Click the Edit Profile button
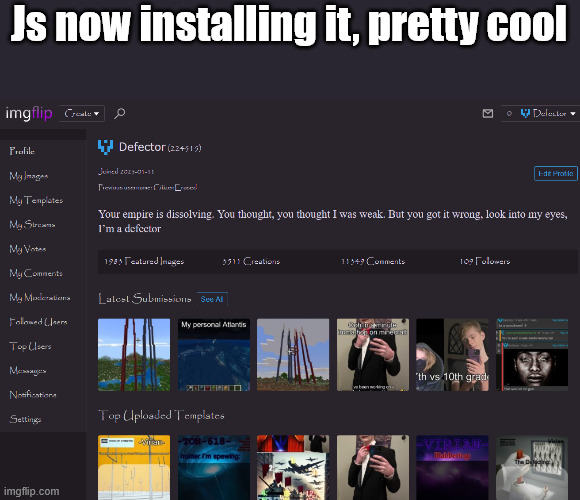 point(556,173)
